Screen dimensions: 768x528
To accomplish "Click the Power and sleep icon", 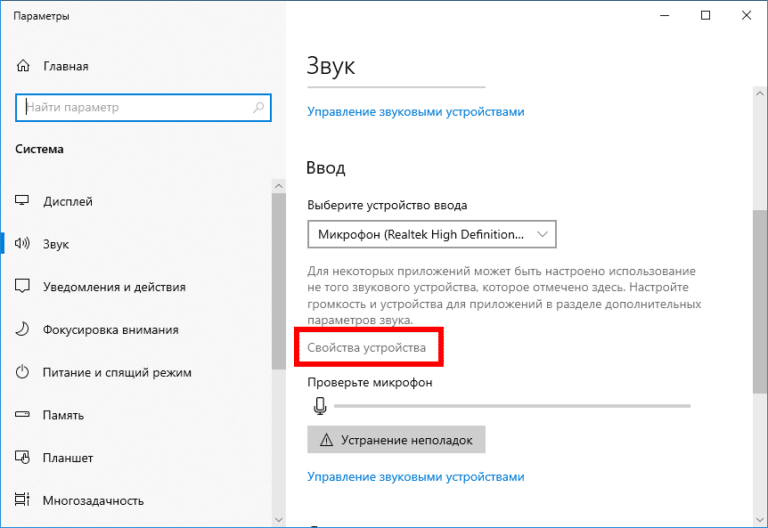I will 23,373.
